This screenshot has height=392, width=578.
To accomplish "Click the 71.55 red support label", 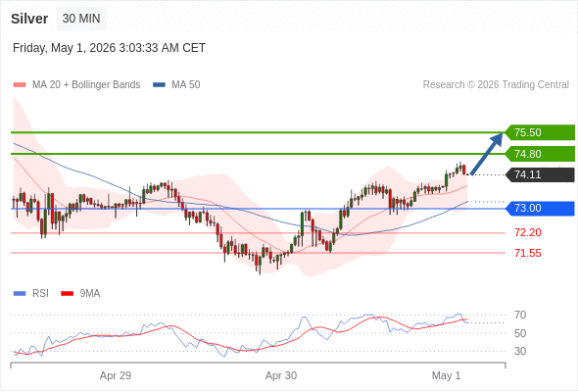I will coord(528,254).
